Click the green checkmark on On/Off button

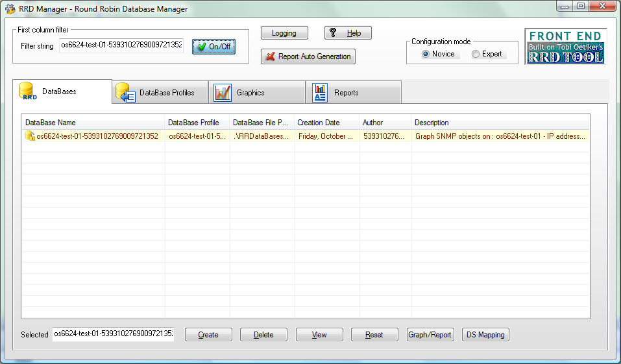point(202,47)
